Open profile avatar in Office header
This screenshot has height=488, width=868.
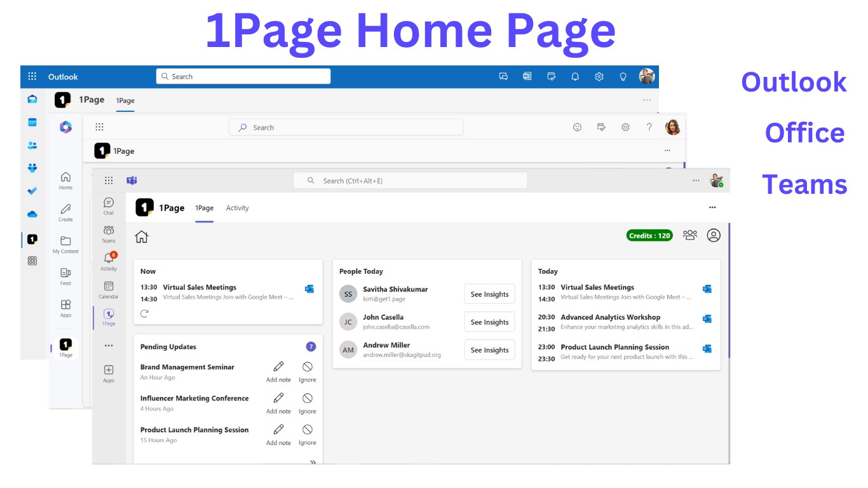[x=673, y=127]
